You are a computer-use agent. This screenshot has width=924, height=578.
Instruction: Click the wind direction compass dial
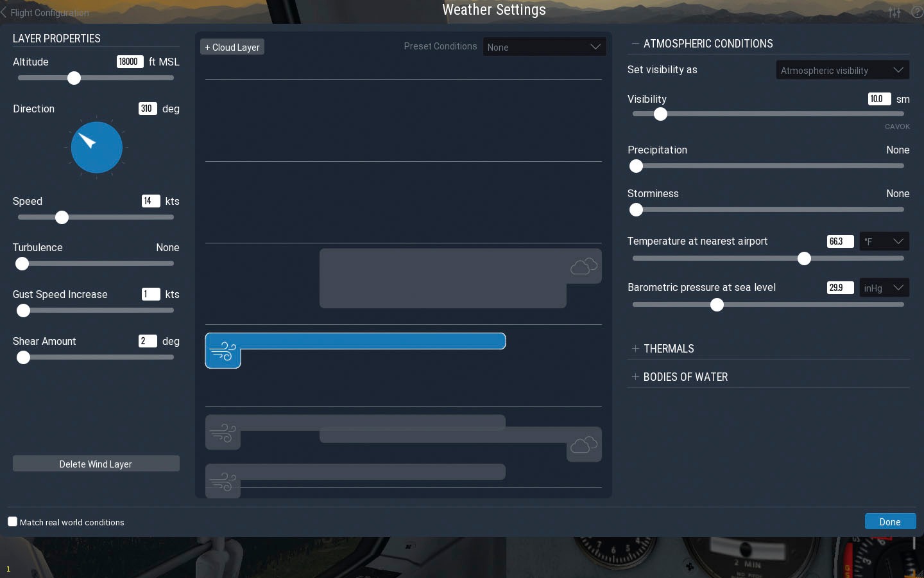96,148
